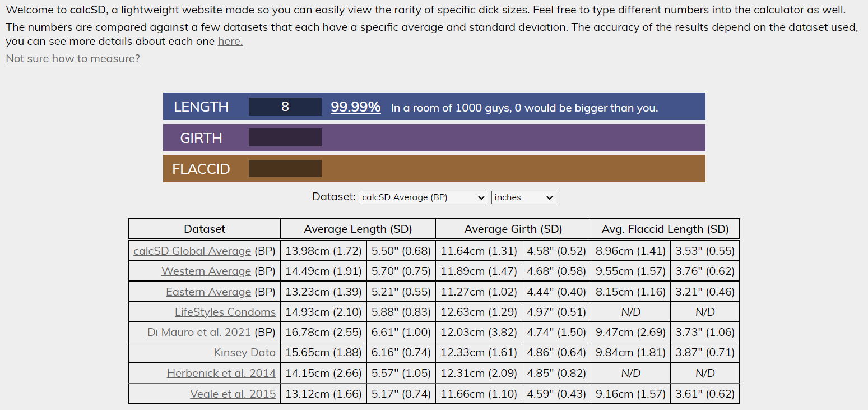Click the cell '4.97" (0.51)'
The height and width of the screenshot is (410, 868).
click(556, 312)
